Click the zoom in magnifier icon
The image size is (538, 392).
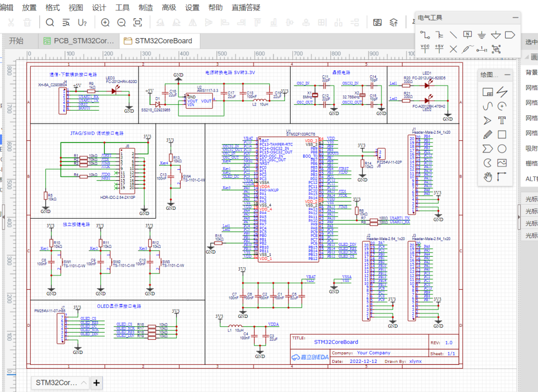(105, 22)
